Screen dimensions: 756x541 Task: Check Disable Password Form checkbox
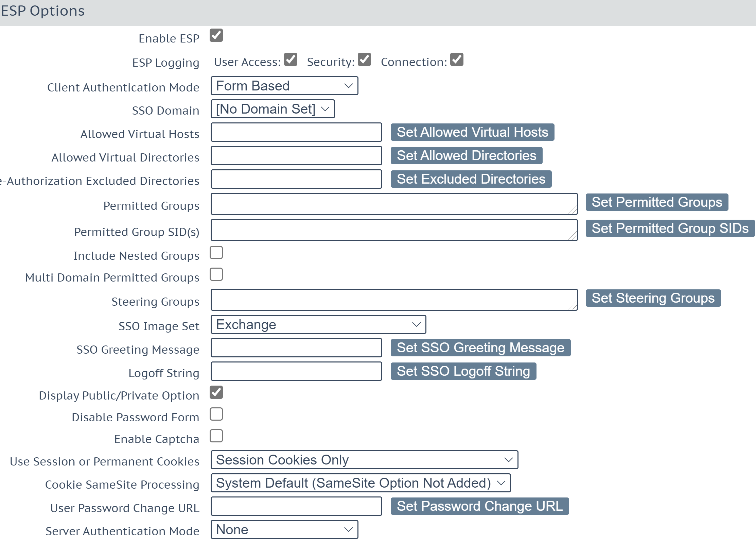click(x=216, y=414)
